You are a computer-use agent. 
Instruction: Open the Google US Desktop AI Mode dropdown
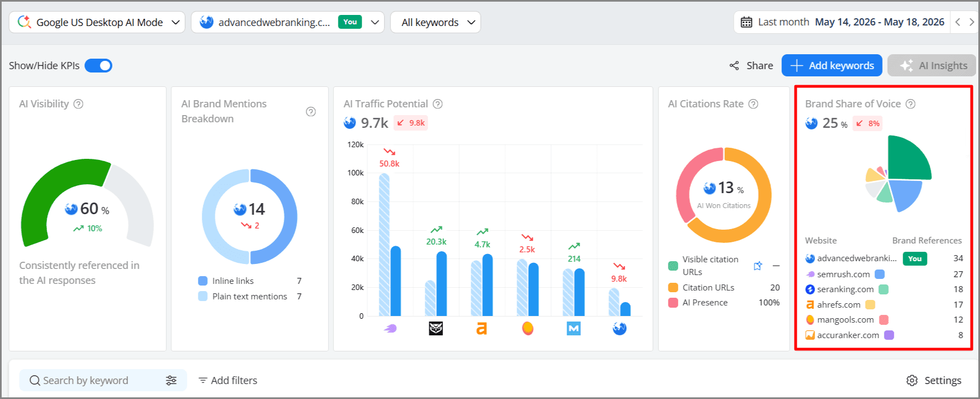pyautogui.click(x=97, y=22)
